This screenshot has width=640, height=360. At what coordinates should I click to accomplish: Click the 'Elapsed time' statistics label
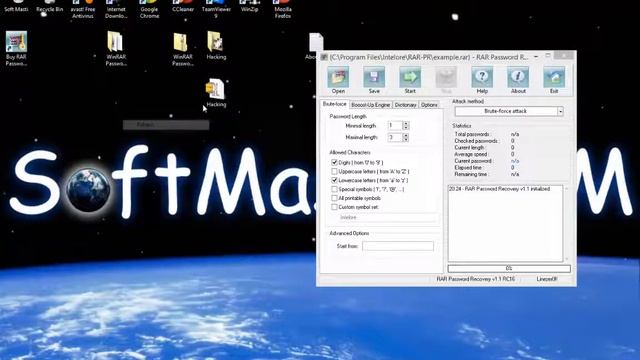[469, 167]
